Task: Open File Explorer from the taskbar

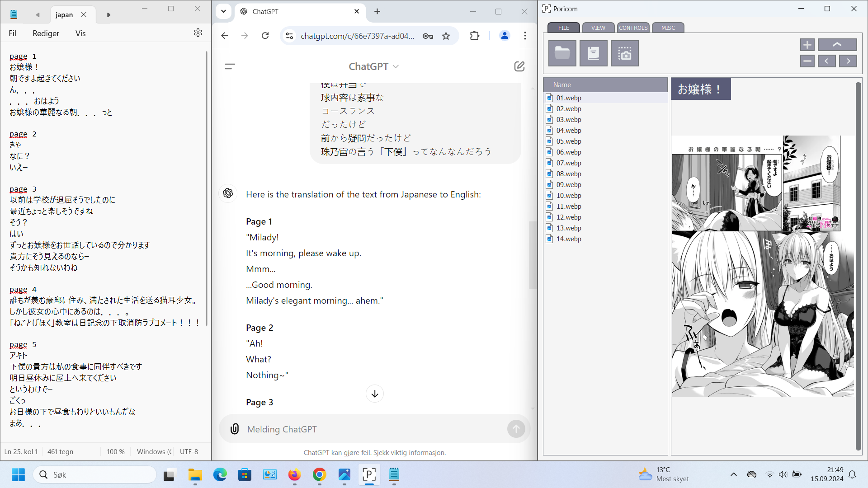Action: [195, 474]
